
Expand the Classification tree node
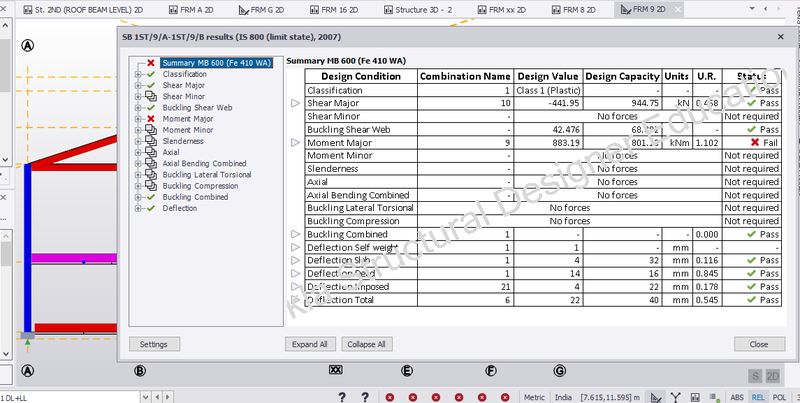click(137, 74)
